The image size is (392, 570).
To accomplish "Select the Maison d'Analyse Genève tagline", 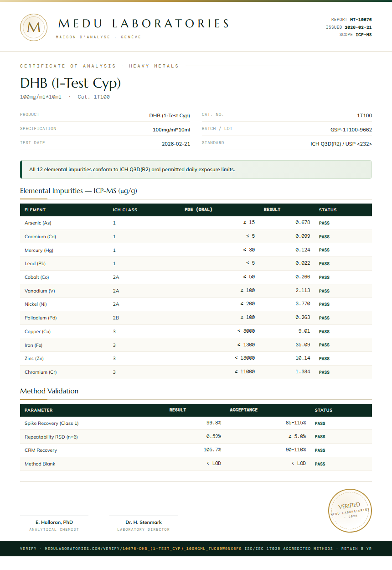I will coord(98,37).
